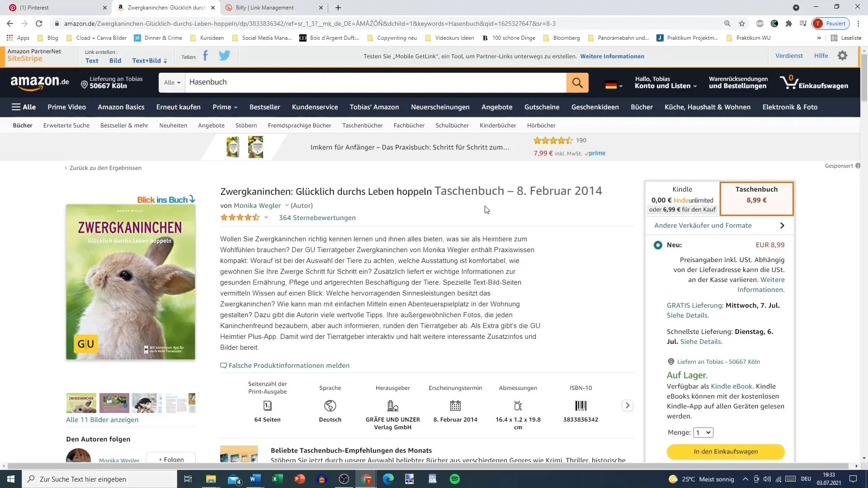Open Bestseller in the navigation bar
The height and width of the screenshot is (488, 868).
coord(265,107)
